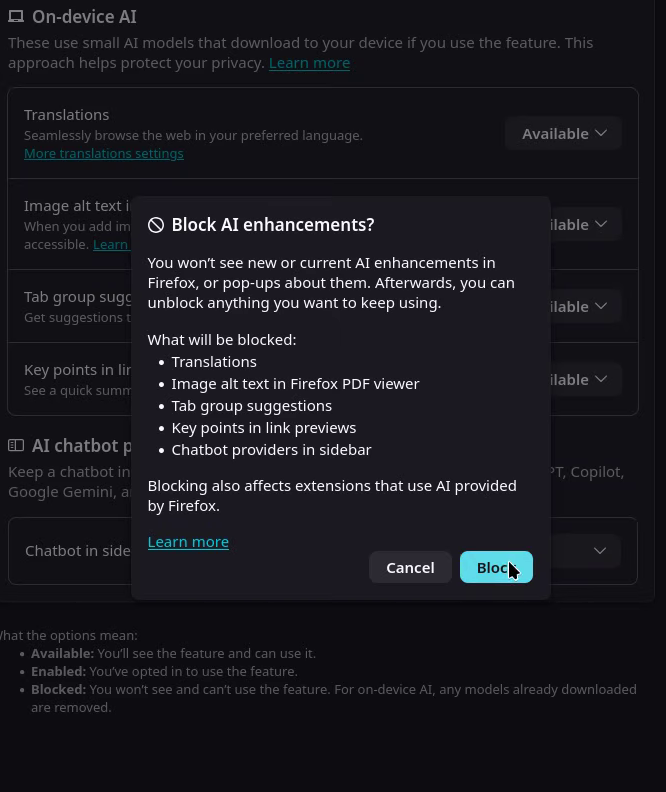Click "Chatbot providers in sidebar" list item
666x792 pixels.
pos(271,449)
